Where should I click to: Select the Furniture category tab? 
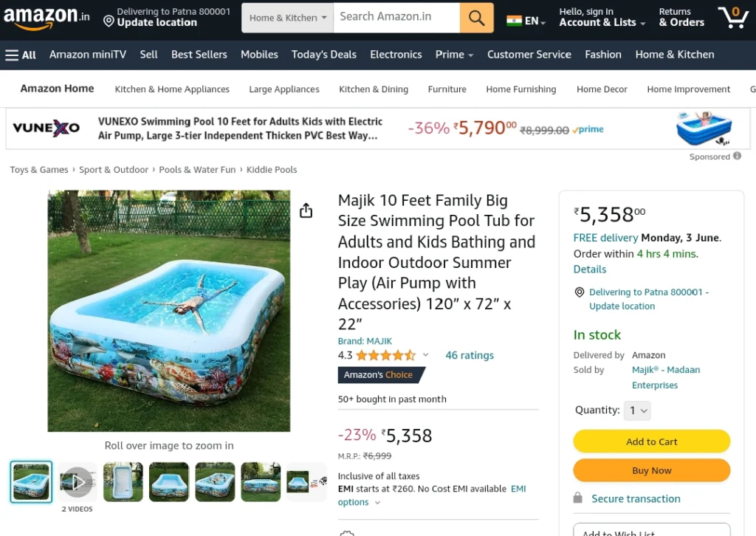coord(447,89)
